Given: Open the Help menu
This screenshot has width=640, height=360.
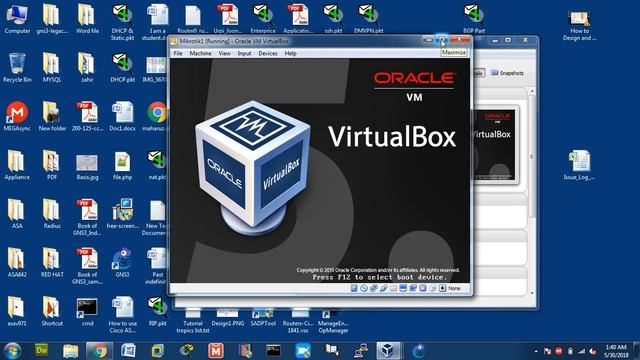Looking at the screenshot, I should click(x=291, y=53).
